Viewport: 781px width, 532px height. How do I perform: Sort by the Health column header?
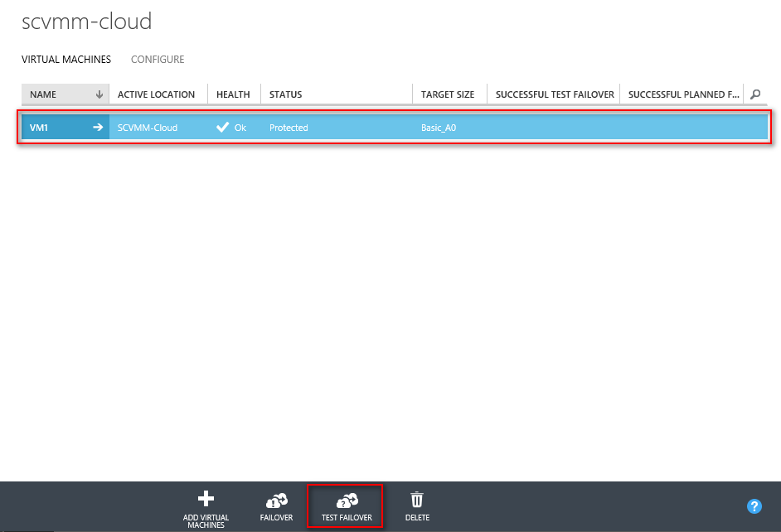(x=235, y=94)
